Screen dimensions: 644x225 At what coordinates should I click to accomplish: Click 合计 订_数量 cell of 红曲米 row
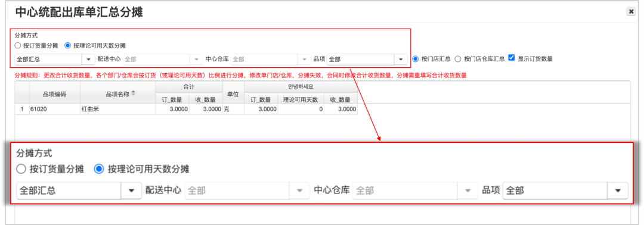[x=172, y=109]
